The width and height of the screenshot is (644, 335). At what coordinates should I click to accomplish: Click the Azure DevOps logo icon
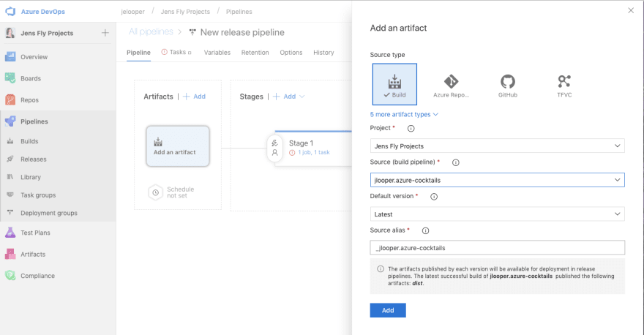[x=10, y=12]
